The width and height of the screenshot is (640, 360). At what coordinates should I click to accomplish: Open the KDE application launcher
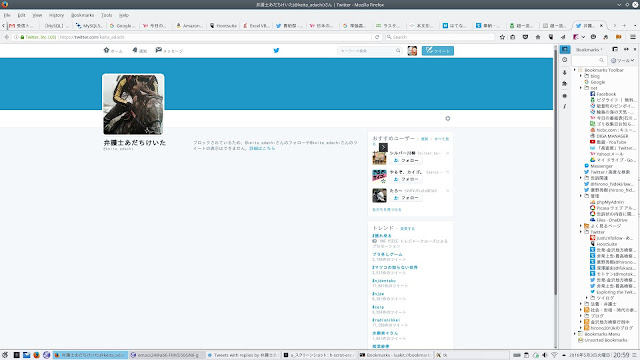click(x=5, y=355)
